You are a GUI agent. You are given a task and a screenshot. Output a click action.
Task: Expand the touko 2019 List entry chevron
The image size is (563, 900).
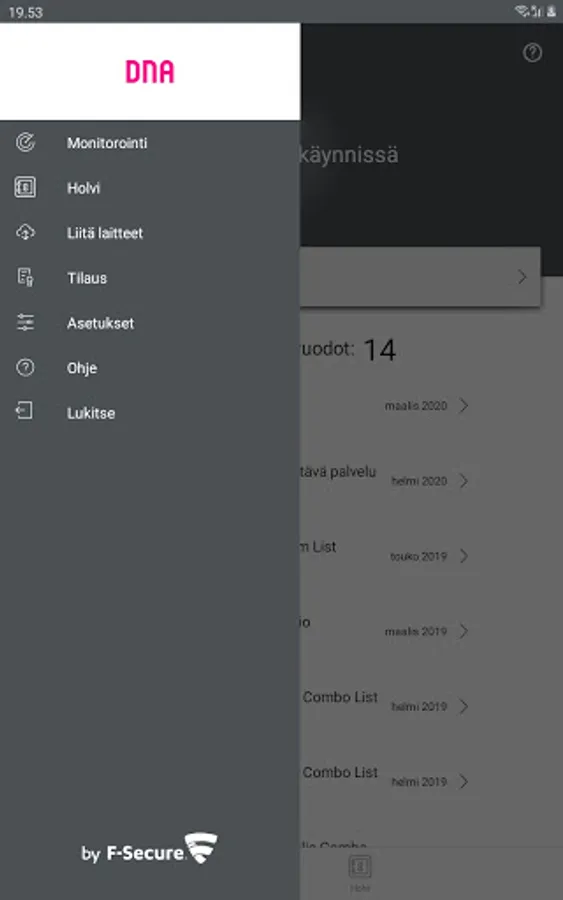click(464, 556)
